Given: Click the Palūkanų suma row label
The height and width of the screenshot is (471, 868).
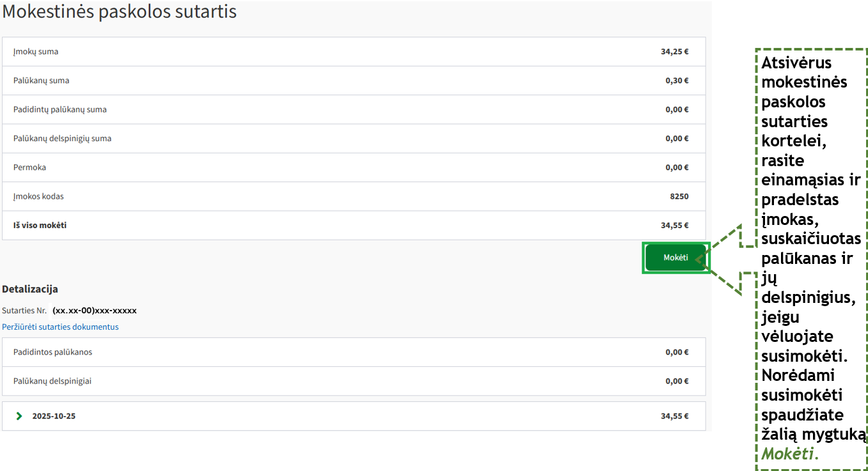Looking at the screenshot, I should (x=41, y=81).
